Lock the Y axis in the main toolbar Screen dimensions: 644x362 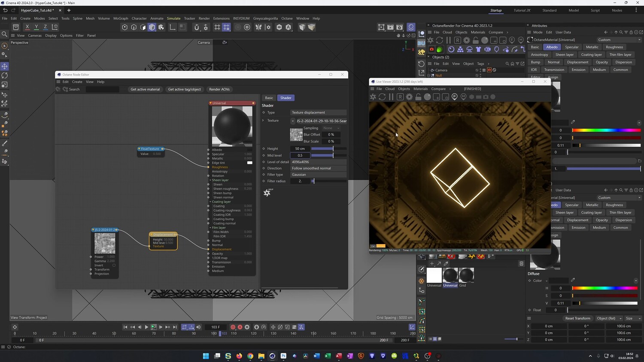[x=36, y=27]
